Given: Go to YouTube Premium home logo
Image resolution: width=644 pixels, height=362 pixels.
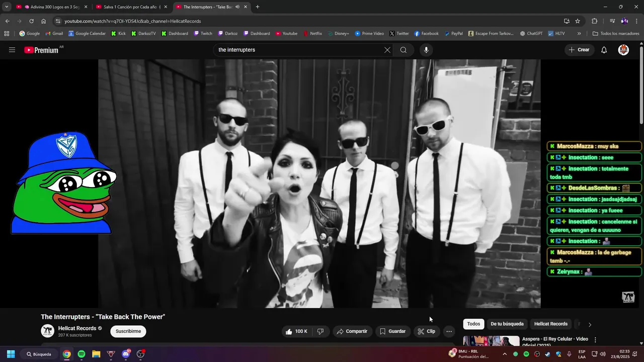Looking at the screenshot, I should tap(41, 50).
